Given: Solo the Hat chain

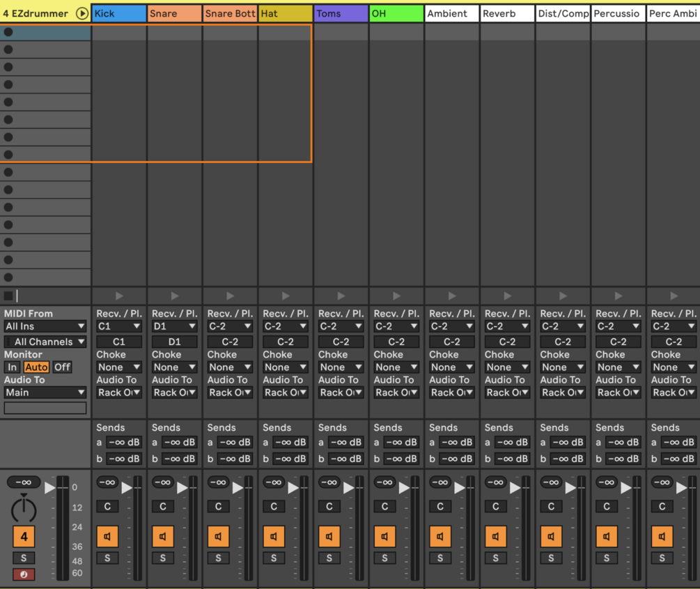Looking at the screenshot, I should (274, 558).
